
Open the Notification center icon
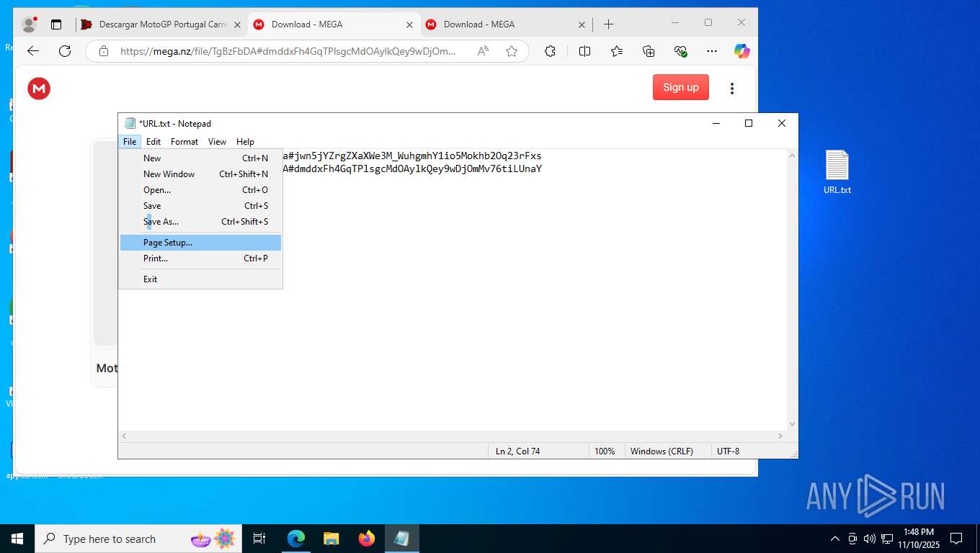(956, 539)
